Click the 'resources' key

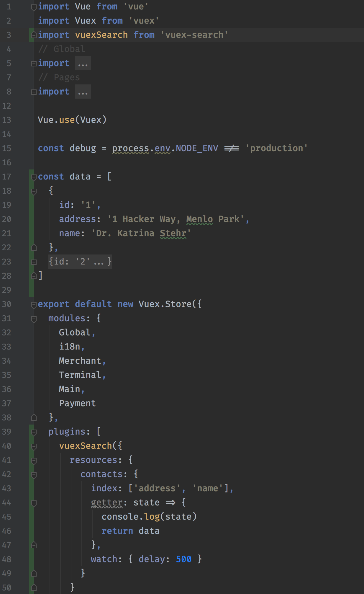(94, 460)
